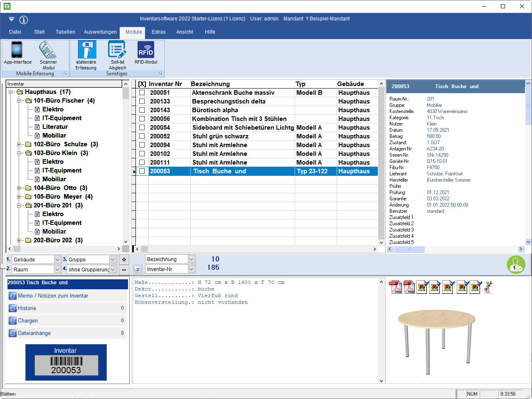532x399 pixels.
Task: Collapse the 101-Büro Fischer node
Action: pyautogui.click(x=19, y=101)
